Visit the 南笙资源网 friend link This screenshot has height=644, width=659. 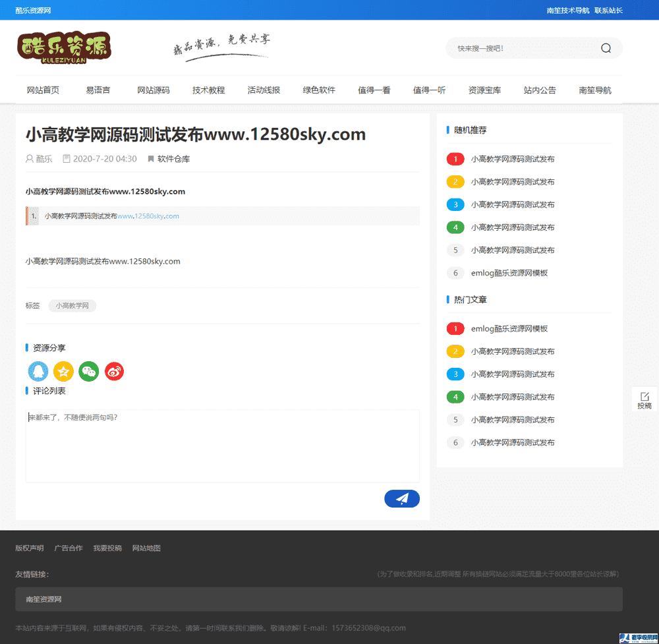44,599
